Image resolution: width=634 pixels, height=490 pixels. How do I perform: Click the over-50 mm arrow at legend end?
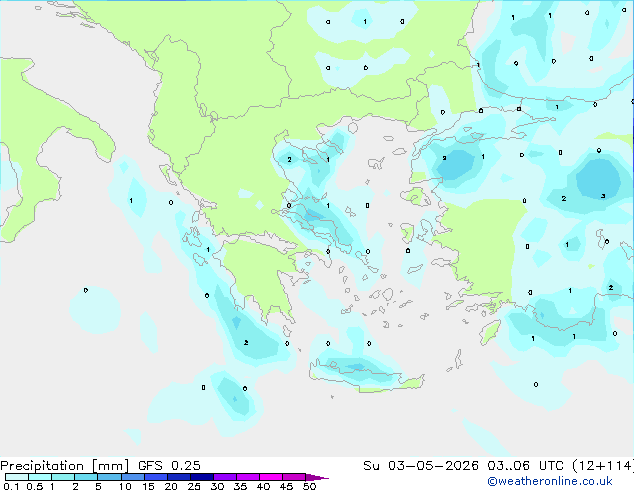[x=317, y=477]
